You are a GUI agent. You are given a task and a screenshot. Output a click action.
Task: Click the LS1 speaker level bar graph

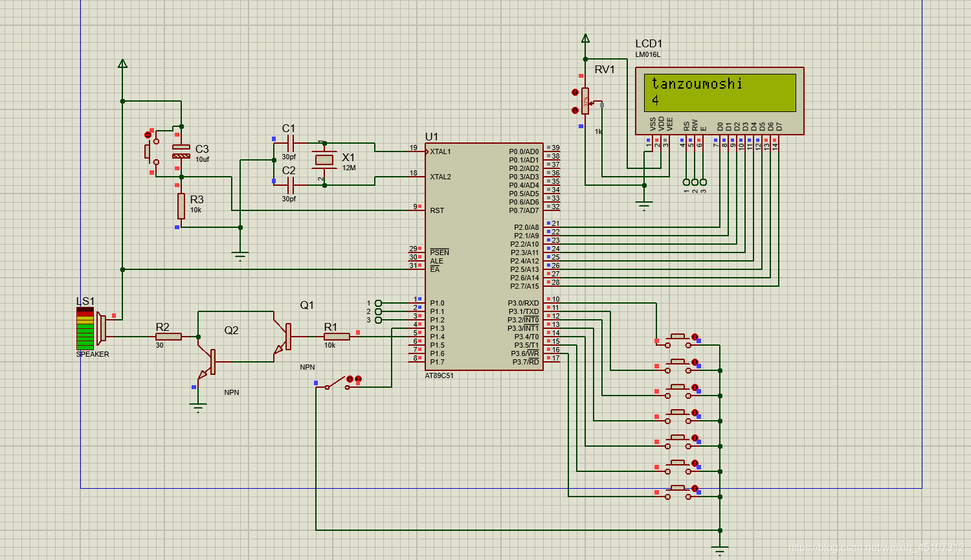pyautogui.click(x=85, y=328)
